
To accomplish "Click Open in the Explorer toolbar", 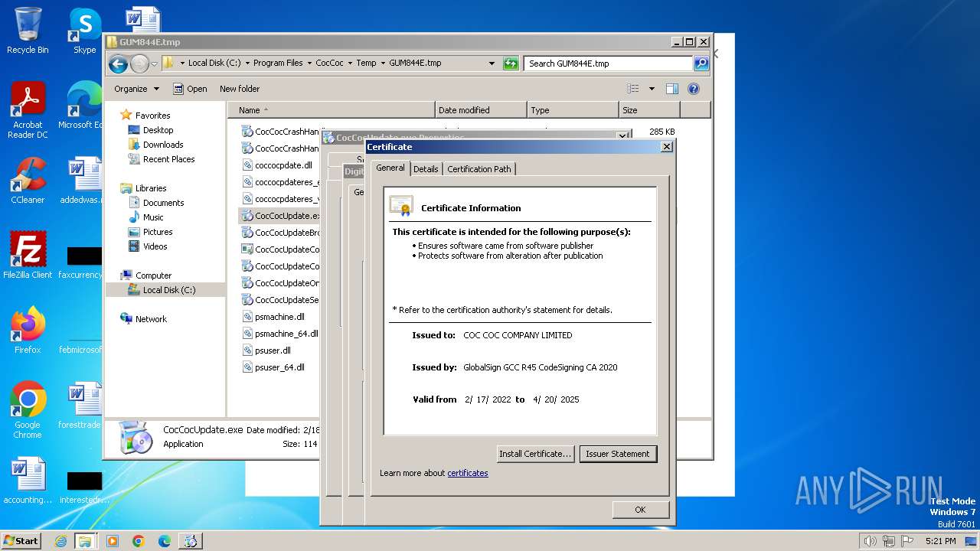I will point(190,89).
